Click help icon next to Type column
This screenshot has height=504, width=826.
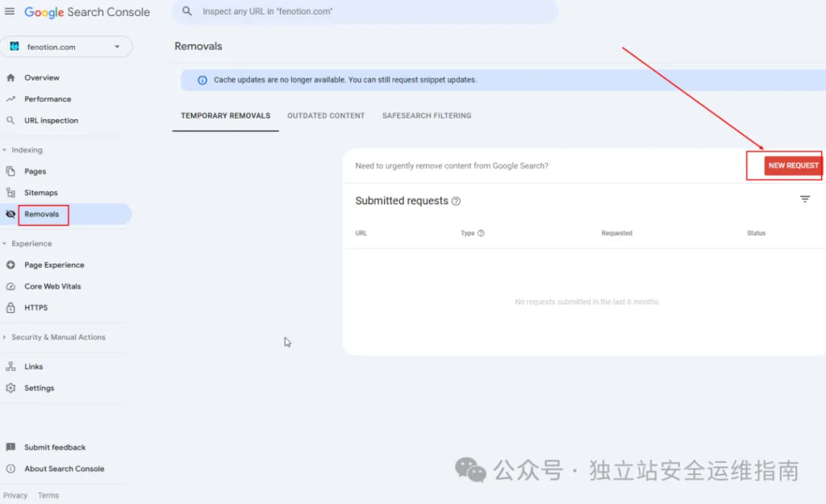pyautogui.click(x=481, y=233)
